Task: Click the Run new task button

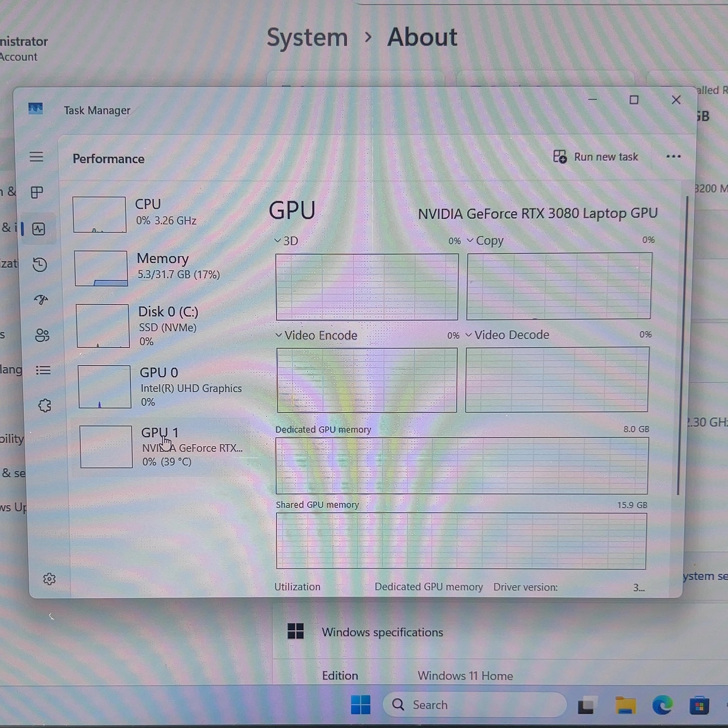Action: (x=595, y=157)
